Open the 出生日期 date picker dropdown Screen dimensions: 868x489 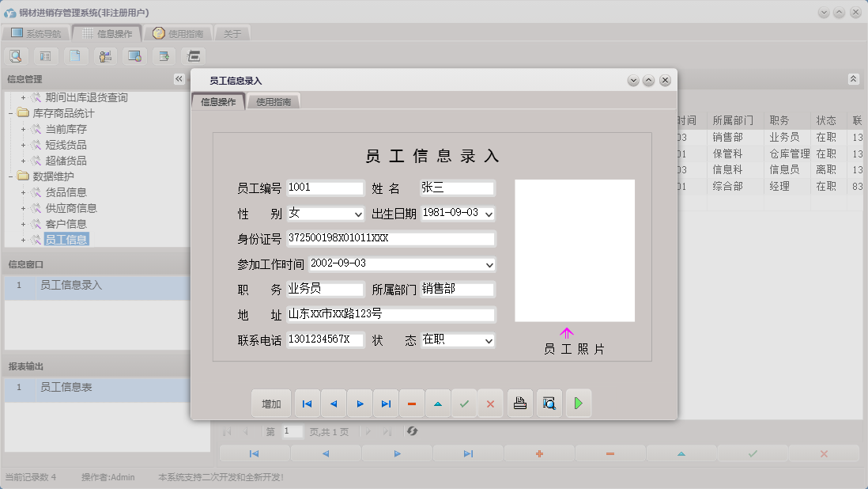click(x=489, y=214)
